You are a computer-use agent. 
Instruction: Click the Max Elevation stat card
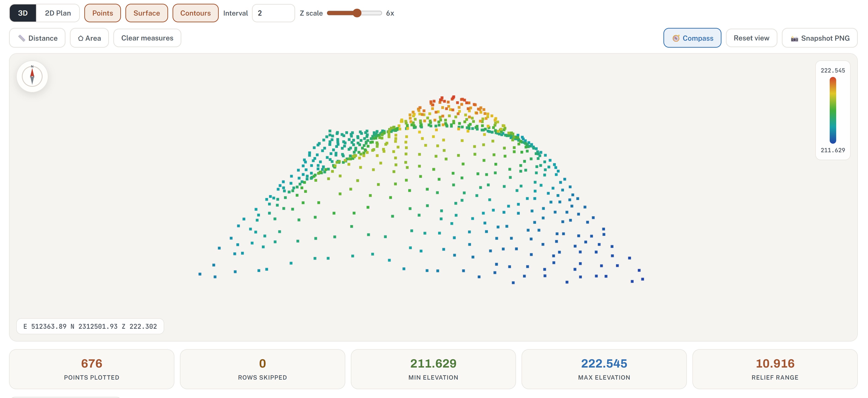(x=604, y=369)
